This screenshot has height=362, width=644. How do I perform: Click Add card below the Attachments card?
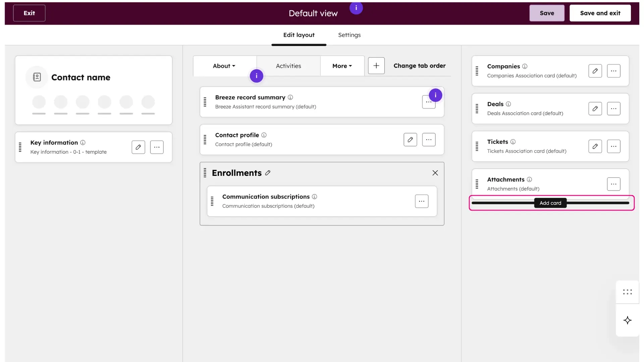550,203
